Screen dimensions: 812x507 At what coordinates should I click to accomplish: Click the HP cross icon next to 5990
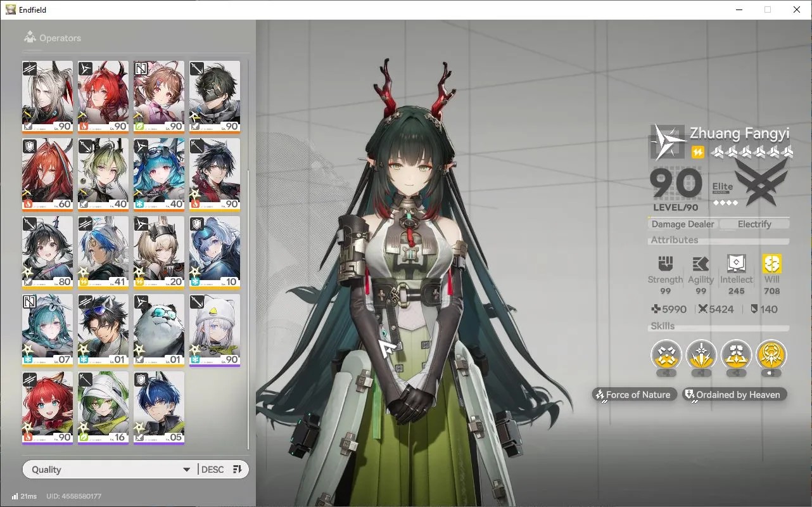(x=656, y=309)
